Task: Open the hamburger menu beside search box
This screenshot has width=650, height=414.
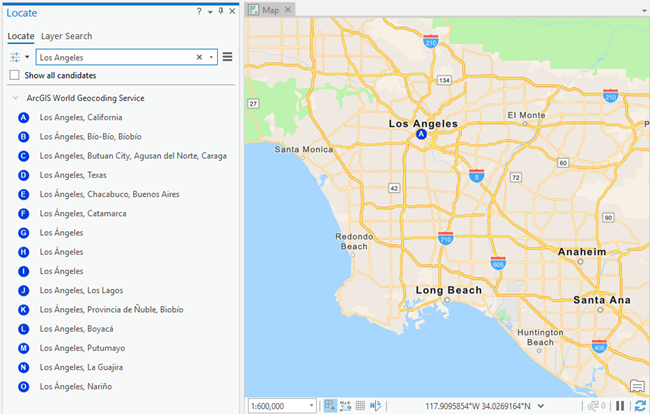Action: coord(228,58)
